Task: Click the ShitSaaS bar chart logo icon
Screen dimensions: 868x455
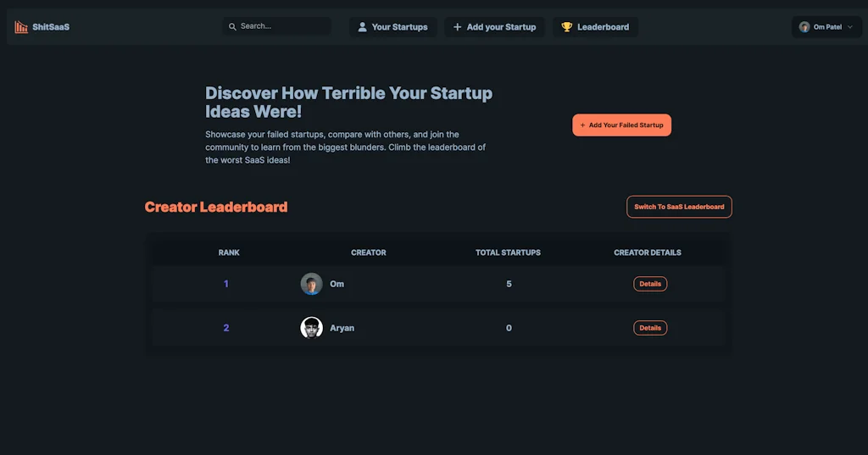Action: [21, 27]
